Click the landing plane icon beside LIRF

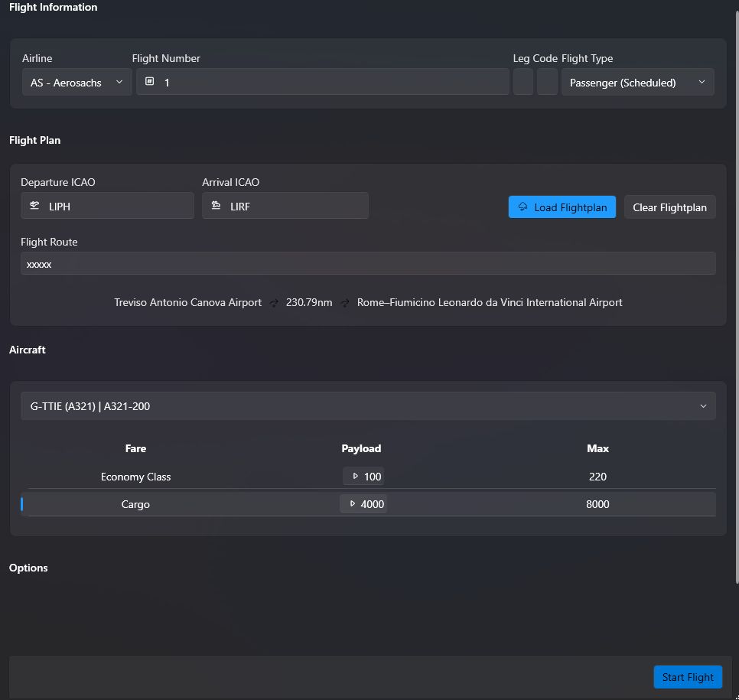pos(216,206)
